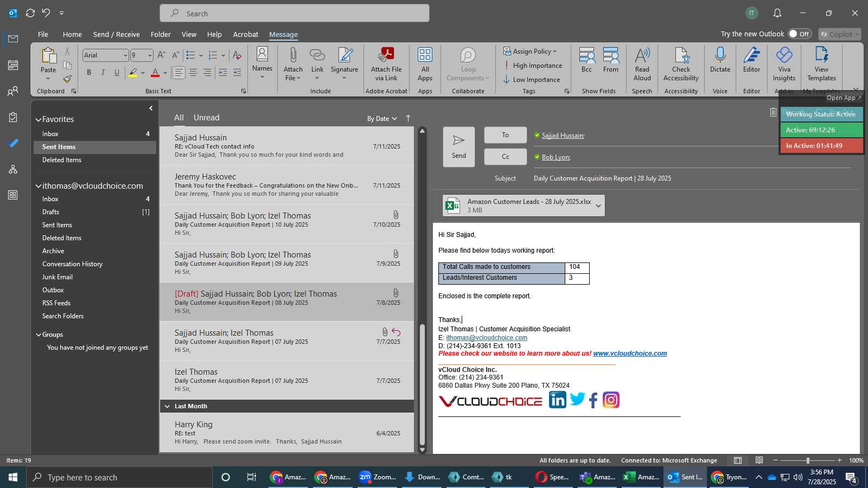
Task: Pick the text highlight color swatch
Action: tap(133, 72)
